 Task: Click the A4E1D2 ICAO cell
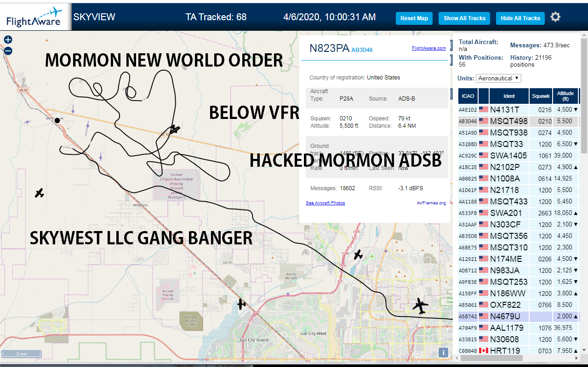click(x=468, y=110)
